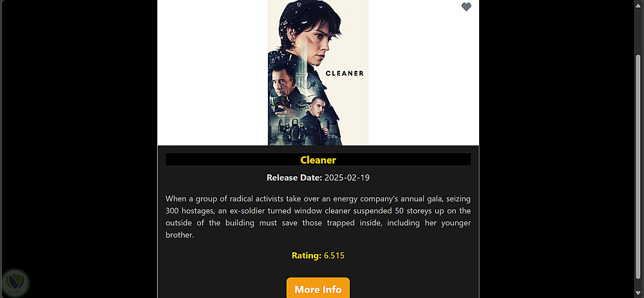Click the yellow Cleaner title heading
Viewport: 644px width, 298px height.
[x=318, y=160]
